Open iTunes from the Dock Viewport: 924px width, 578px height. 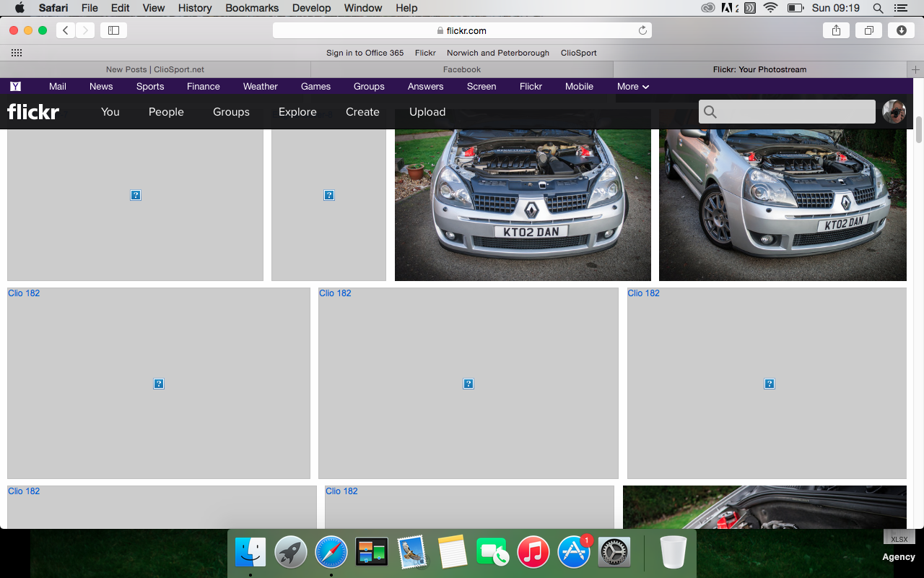pos(533,551)
